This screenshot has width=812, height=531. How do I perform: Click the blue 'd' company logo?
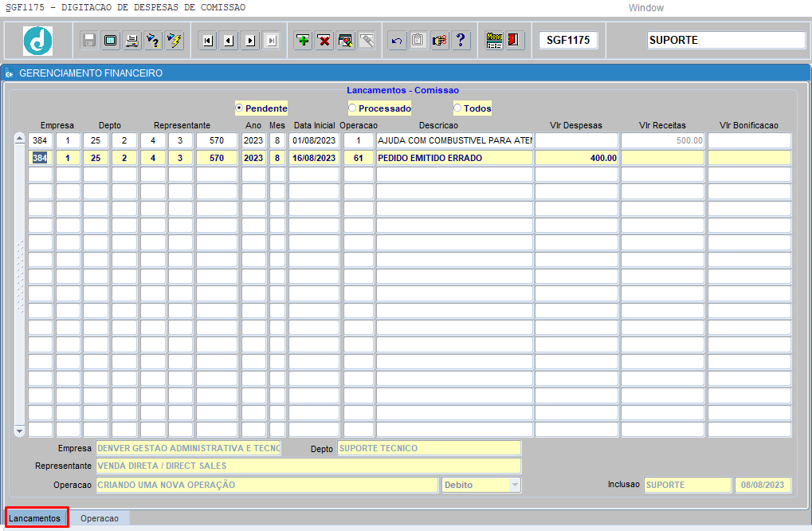pyautogui.click(x=37, y=41)
